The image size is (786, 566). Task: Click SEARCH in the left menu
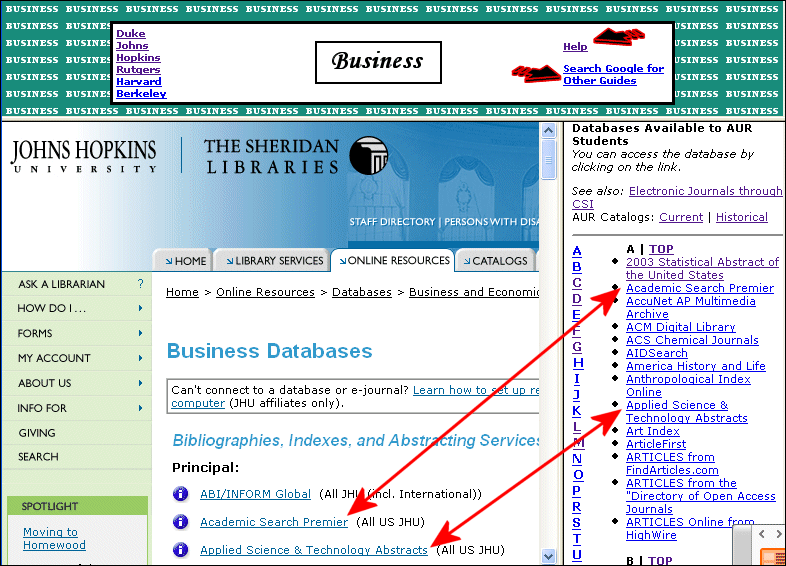(x=38, y=457)
